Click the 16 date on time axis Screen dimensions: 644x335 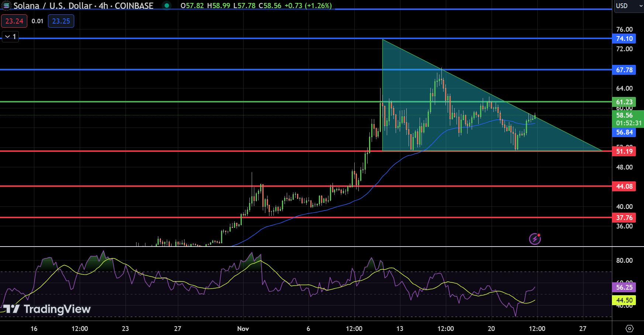click(34, 328)
